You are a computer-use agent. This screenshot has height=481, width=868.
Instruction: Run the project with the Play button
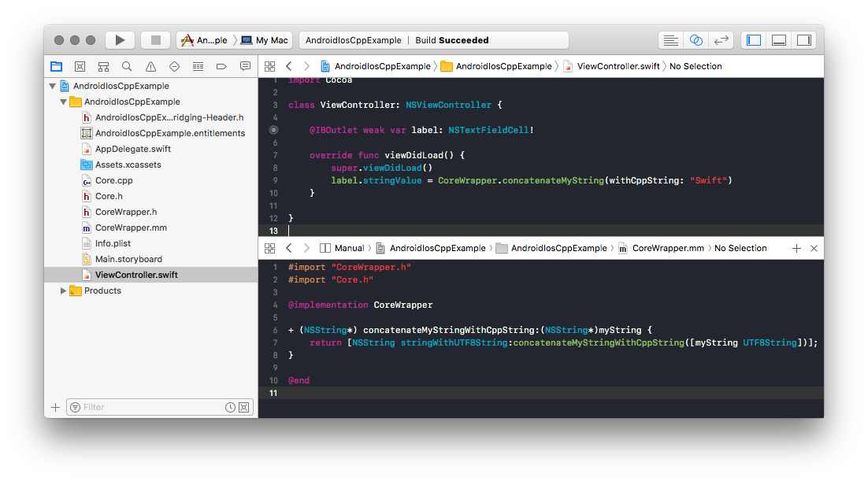[121, 40]
